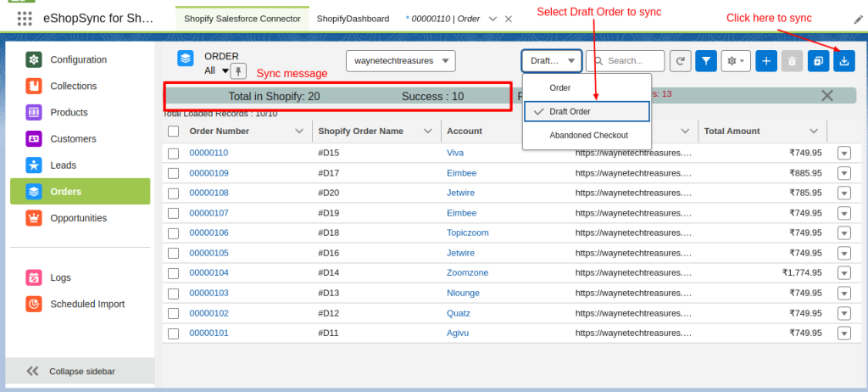Select Draft Order in the type menu
This screenshot has height=392, width=868.
tap(586, 111)
